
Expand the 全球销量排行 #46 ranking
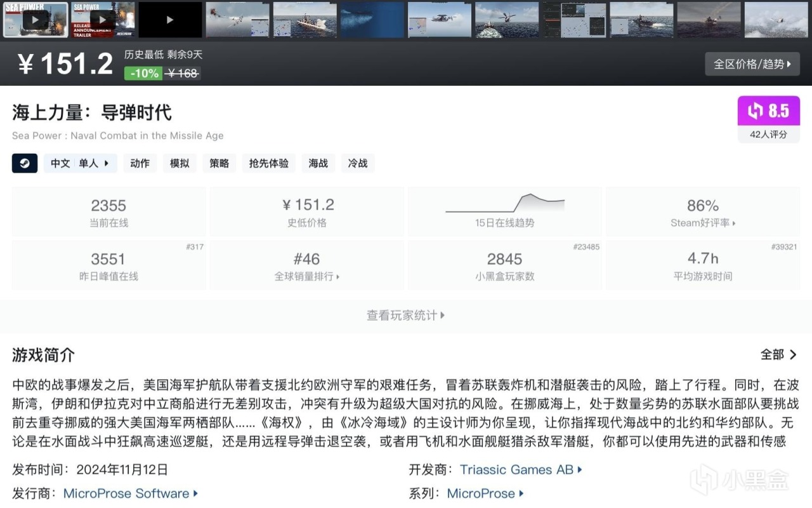click(x=307, y=265)
